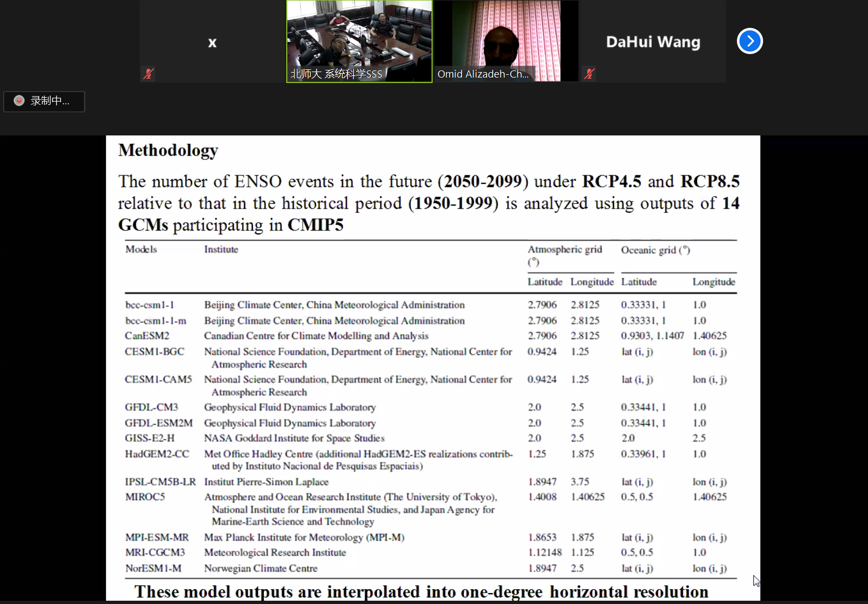Viewport: 868px width, 604px height.
Task: Click muted microphone icon on DaHui Wang tile
Action: point(589,74)
